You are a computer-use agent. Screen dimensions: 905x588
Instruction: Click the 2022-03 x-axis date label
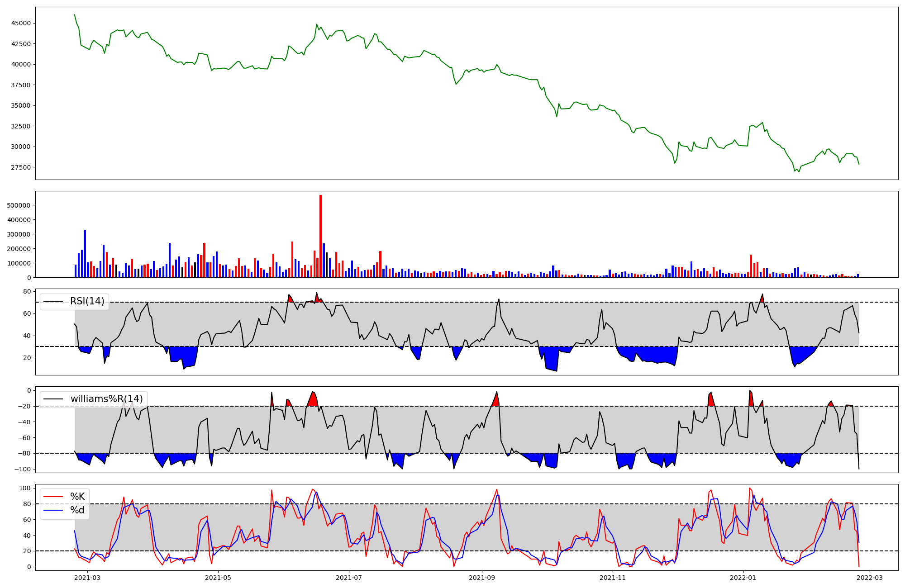(870, 578)
